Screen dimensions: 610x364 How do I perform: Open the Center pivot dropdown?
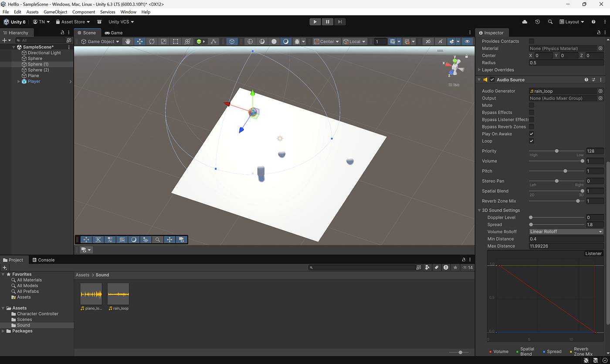(x=327, y=41)
